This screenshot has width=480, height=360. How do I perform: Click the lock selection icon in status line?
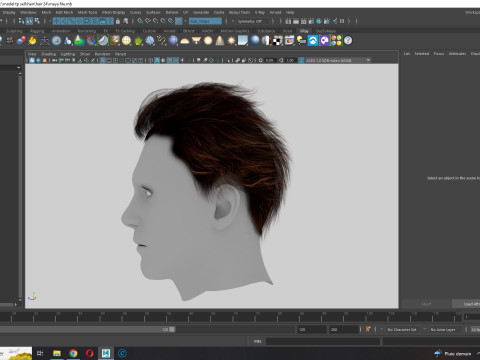[118, 21]
